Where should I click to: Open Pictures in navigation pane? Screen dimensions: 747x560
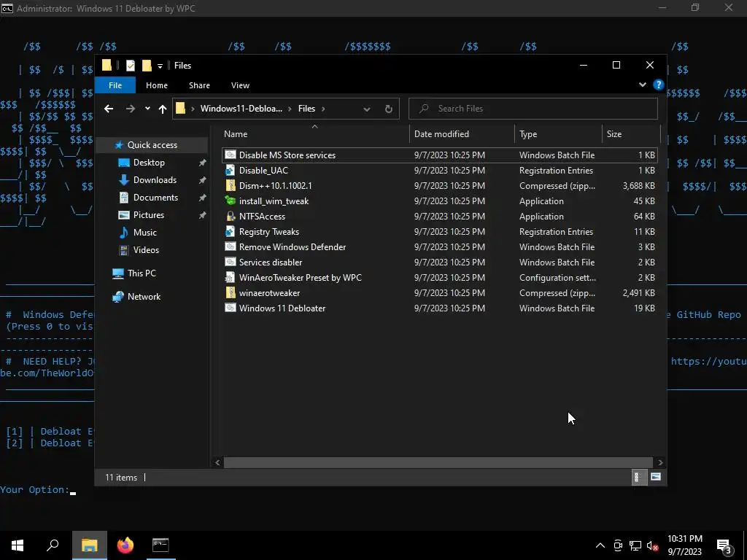click(149, 215)
